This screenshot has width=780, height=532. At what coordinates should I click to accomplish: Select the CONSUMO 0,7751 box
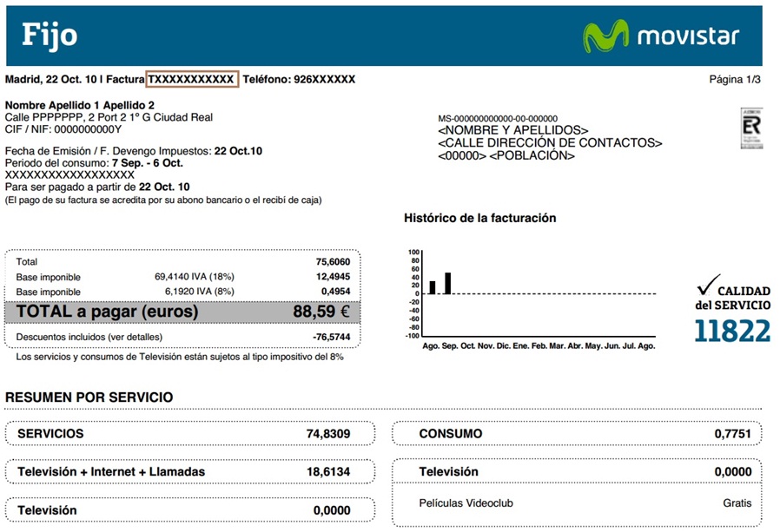tap(577, 434)
